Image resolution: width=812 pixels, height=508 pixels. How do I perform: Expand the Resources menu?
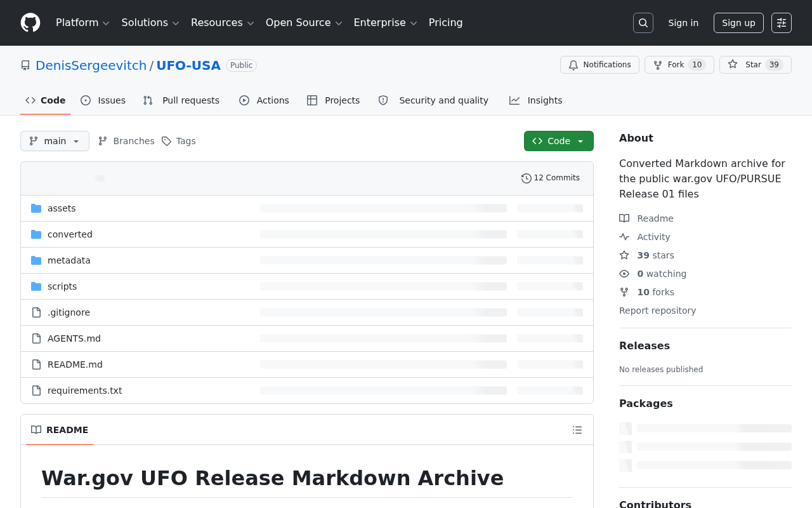[223, 23]
